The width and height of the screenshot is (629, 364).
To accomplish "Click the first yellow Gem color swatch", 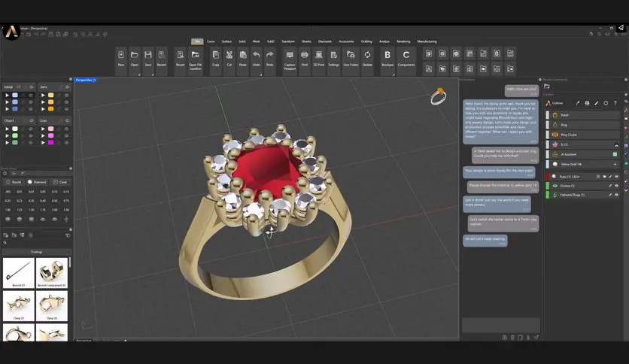I will click(51, 96).
